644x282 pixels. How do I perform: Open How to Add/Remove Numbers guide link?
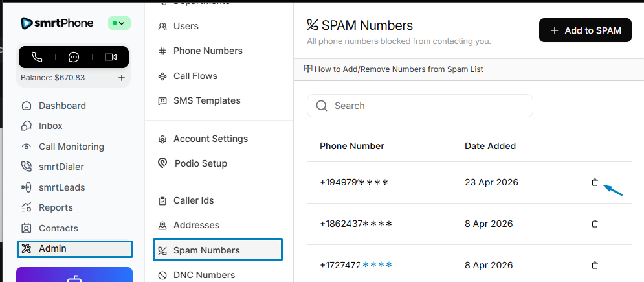pyautogui.click(x=394, y=69)
